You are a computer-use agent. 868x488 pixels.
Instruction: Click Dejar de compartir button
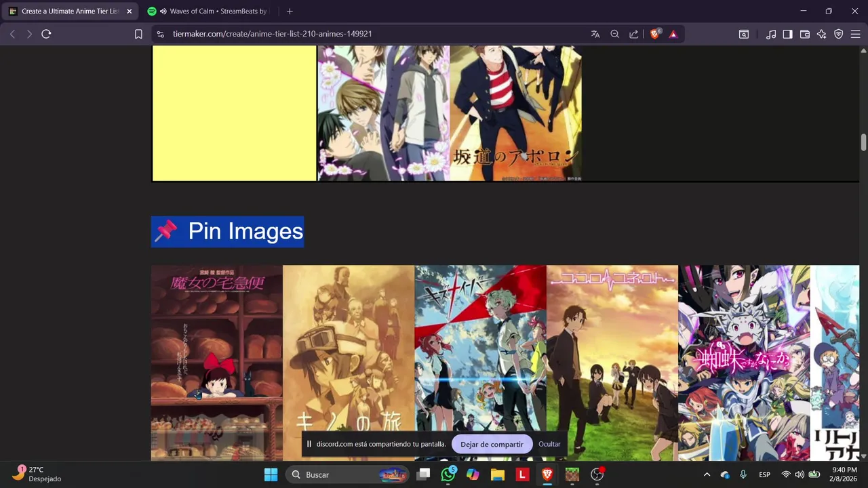[492, 444]
